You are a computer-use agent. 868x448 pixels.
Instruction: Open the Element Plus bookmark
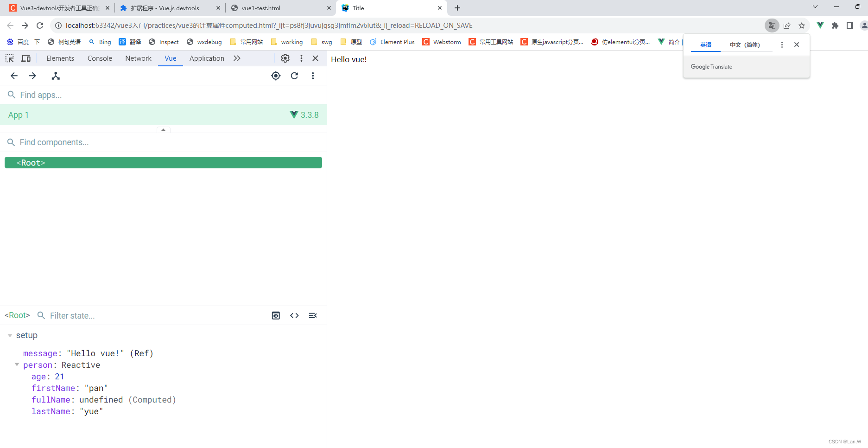(392, 42)
